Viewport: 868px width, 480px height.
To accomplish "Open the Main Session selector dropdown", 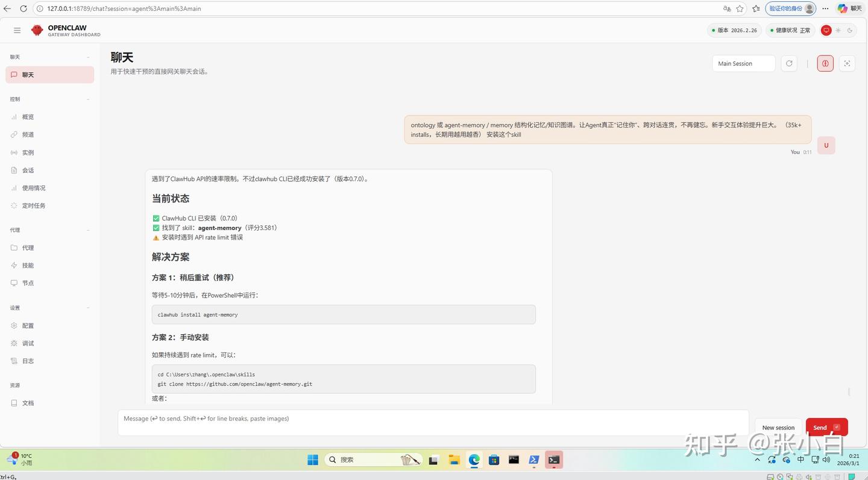I will pyautogui.click(x=743, y=63).
